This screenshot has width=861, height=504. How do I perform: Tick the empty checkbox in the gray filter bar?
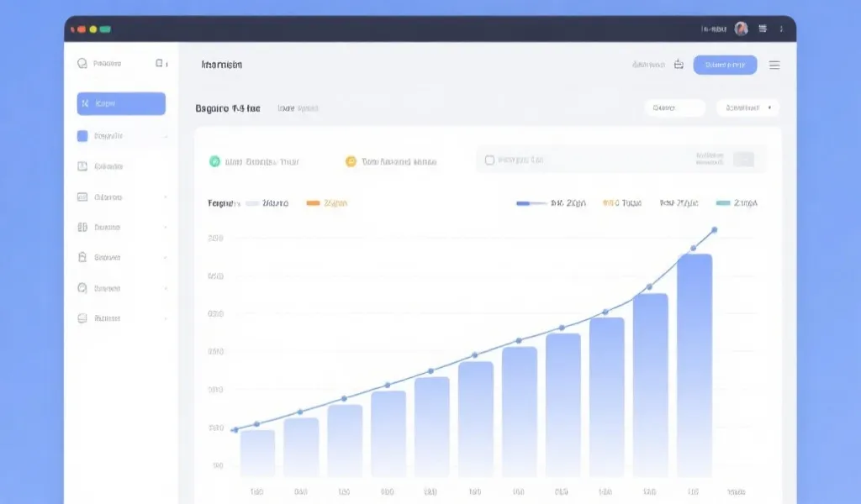point(489,160)
